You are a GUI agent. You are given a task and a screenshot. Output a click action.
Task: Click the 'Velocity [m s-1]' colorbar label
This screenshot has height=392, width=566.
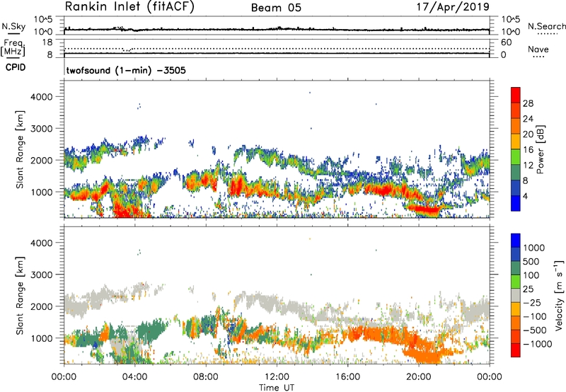point(559,295)
